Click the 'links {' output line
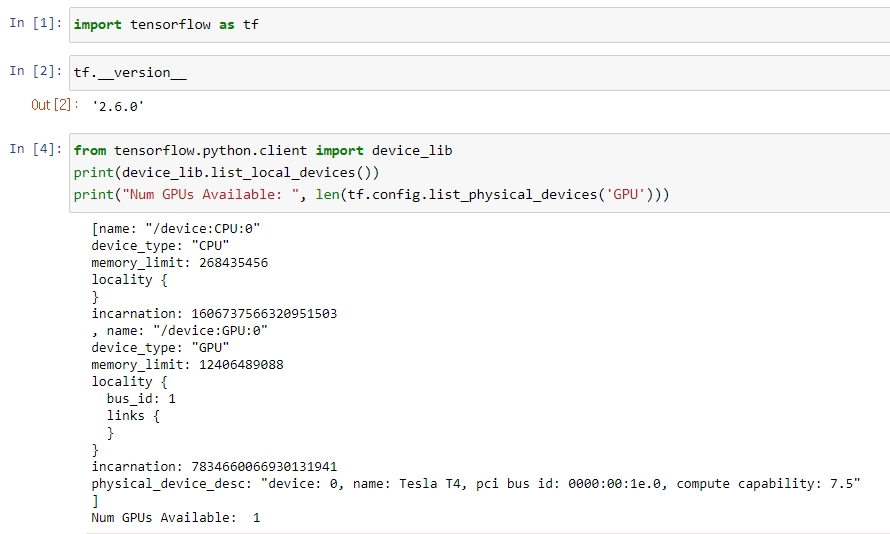 (133, 416)
